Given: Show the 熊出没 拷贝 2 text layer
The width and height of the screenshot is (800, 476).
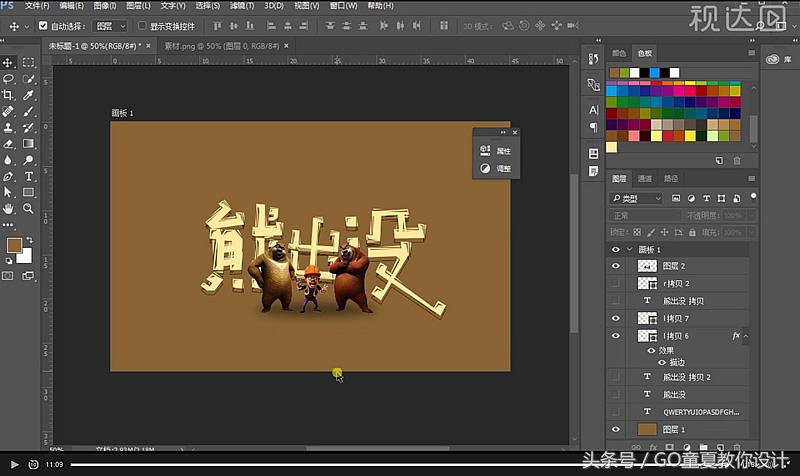Looking at the screenshot, I should coord(616,377).
